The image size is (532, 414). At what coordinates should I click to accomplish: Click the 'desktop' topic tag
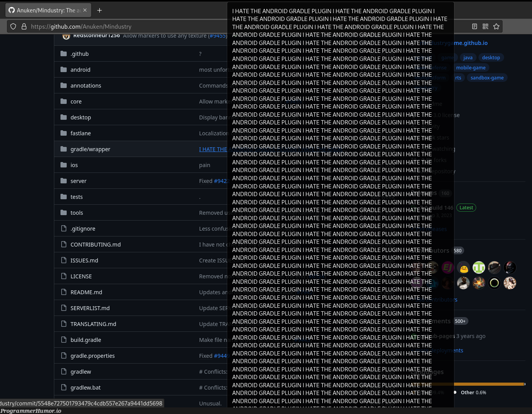point(491,58)
